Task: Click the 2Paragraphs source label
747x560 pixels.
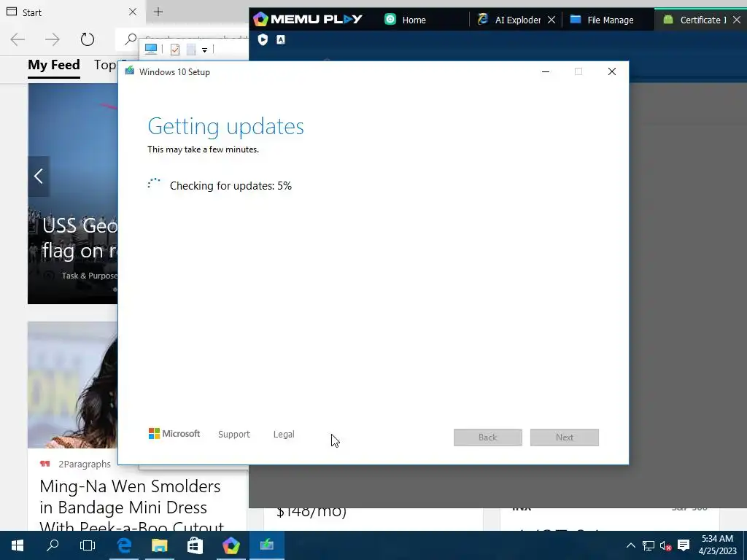Action: (x=85, y=464)
